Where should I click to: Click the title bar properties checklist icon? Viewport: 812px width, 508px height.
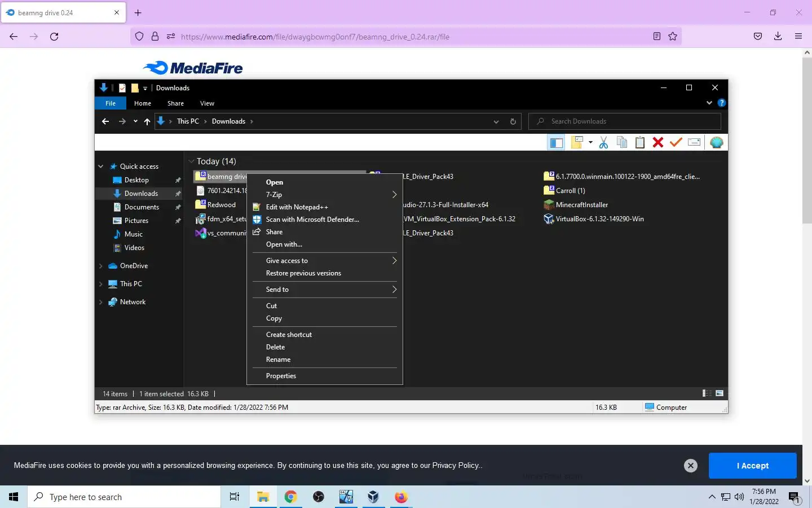122,88
